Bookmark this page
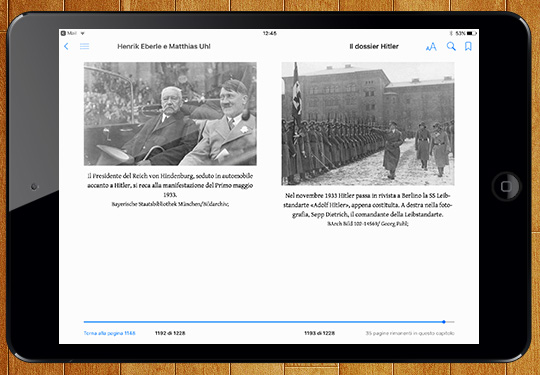 [x=468, y=46]
